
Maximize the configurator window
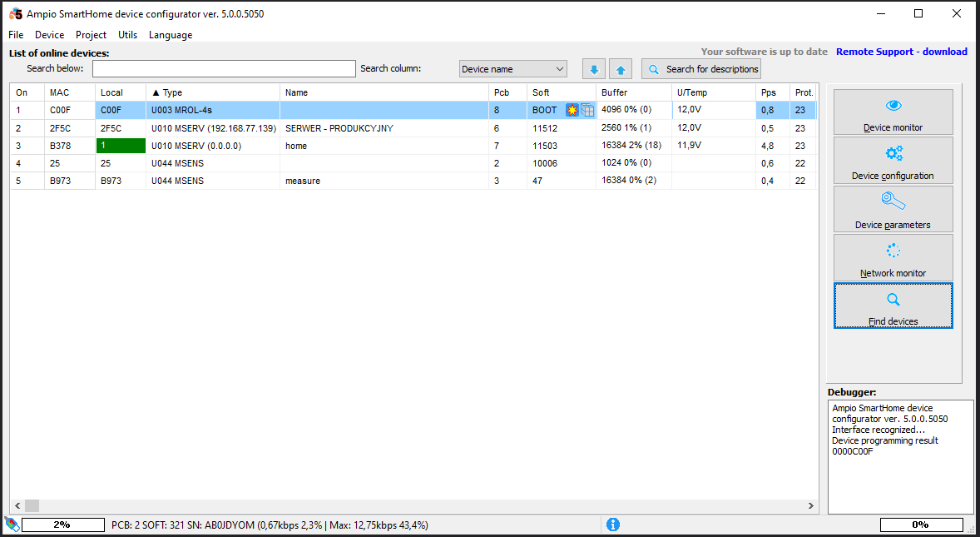pyautogui.click(x=918, y=14)
